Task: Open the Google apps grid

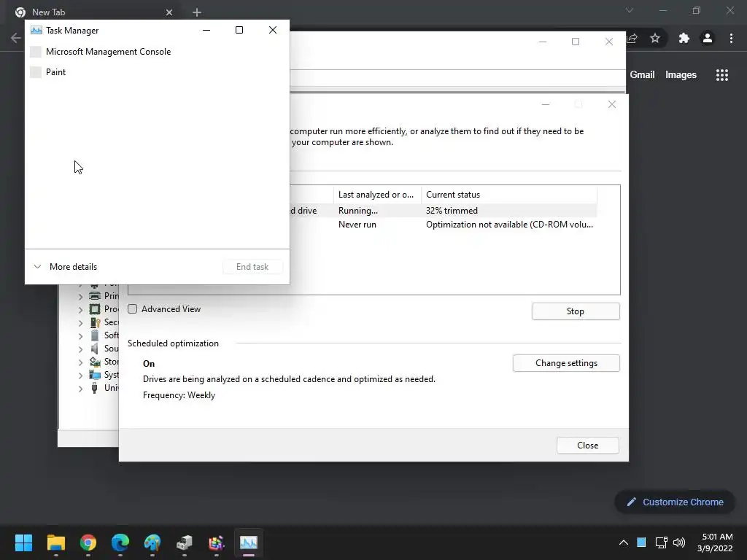Action: (722, 75)
